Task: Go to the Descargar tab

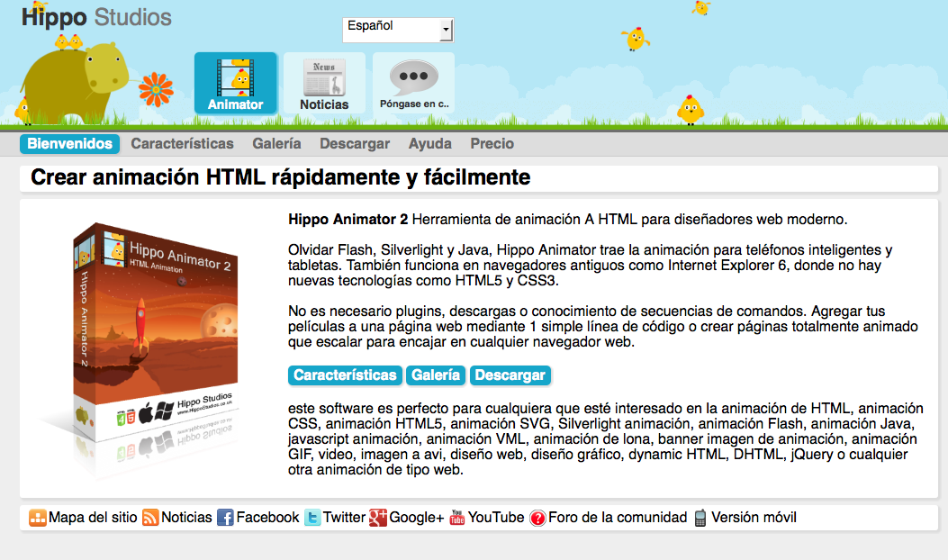Action: pos(355,144)
